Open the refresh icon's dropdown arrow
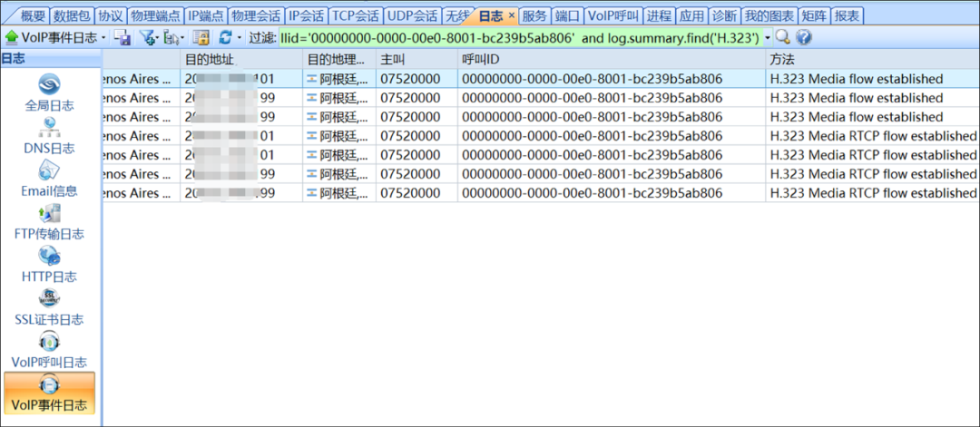This screenshot has height=427, width=980. [x=240, y=39]
